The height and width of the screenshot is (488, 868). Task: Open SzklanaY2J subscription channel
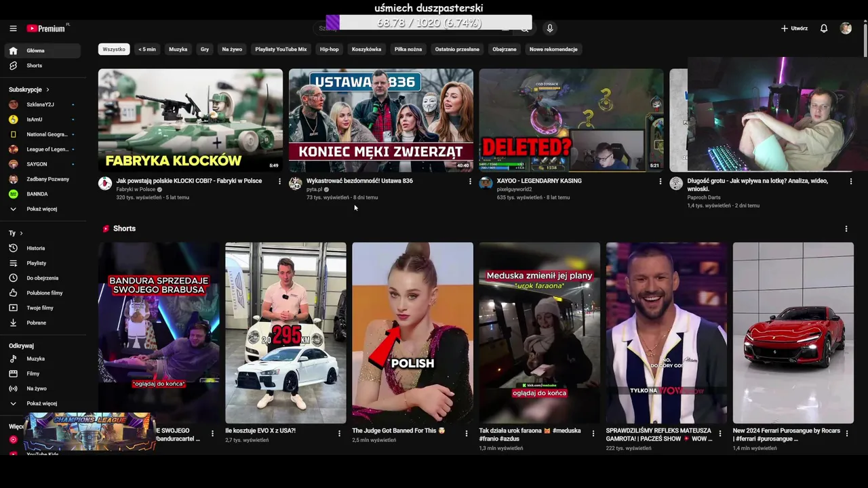(x=42, y=104)
